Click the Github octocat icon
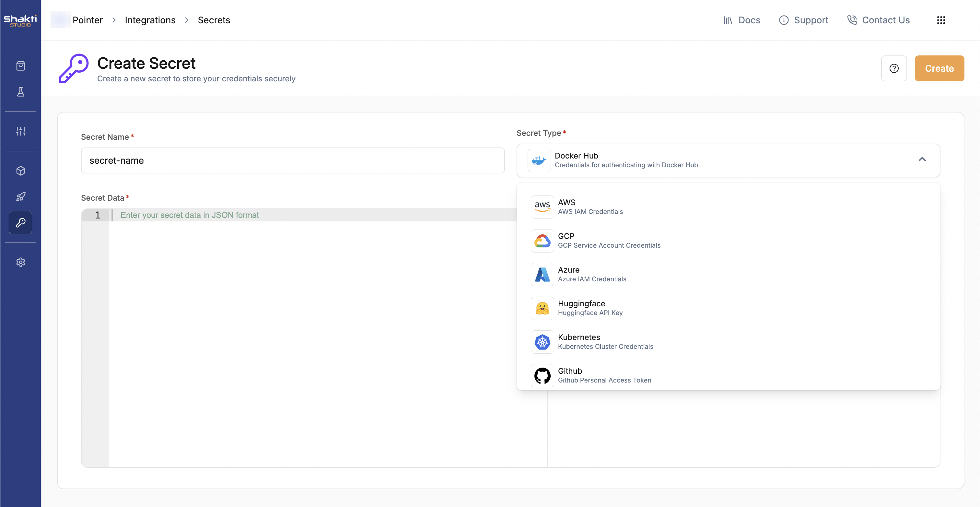 [542, 375]
